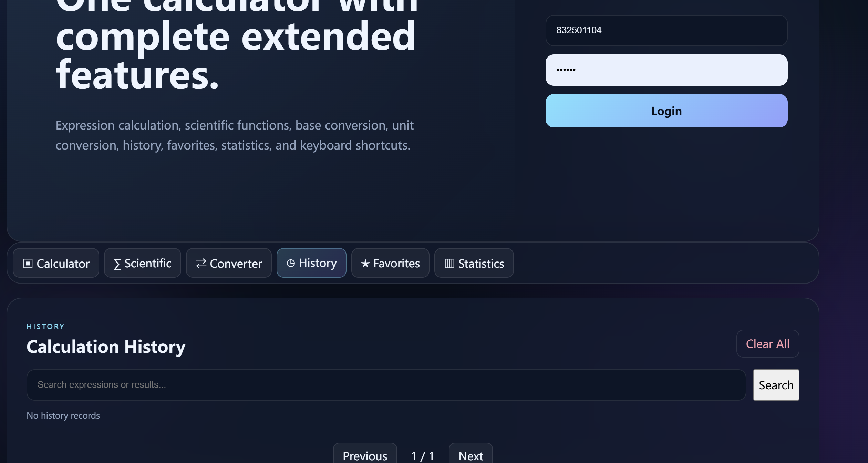Select the sigma icon for Scientific
This screenshot has height=463, width=868.
(117, 264)
